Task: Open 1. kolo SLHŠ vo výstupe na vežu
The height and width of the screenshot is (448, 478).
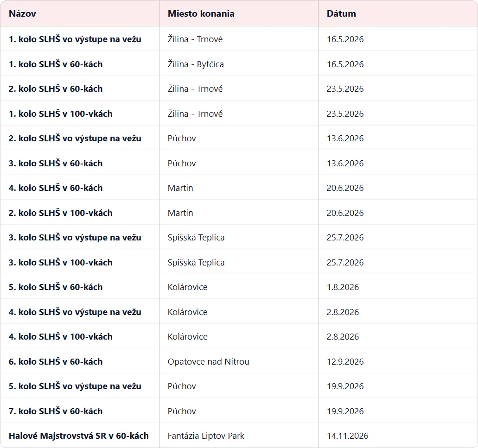Action: [75, 39]
